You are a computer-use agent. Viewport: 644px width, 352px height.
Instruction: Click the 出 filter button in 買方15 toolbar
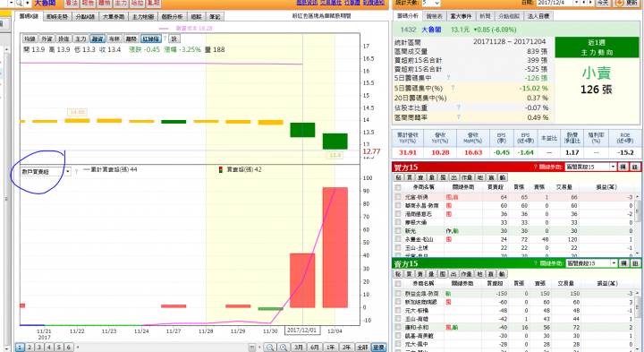pos(453,177)
